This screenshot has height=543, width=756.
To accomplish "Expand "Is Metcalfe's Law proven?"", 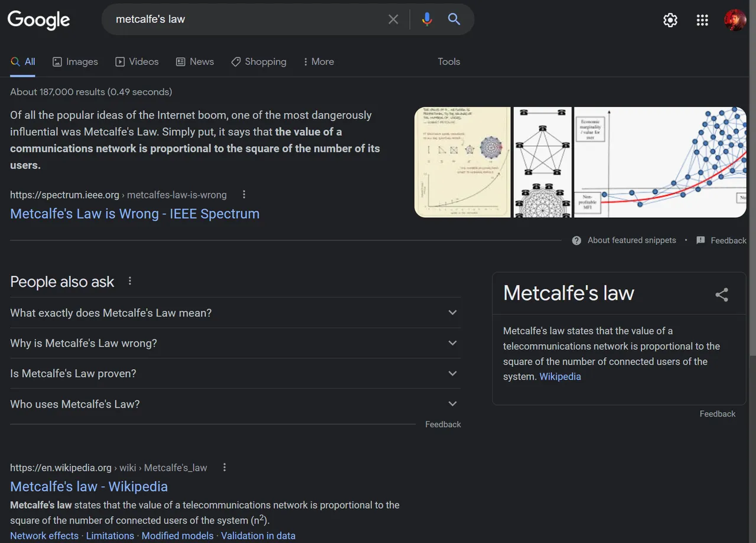I will [x=235, y=374].
